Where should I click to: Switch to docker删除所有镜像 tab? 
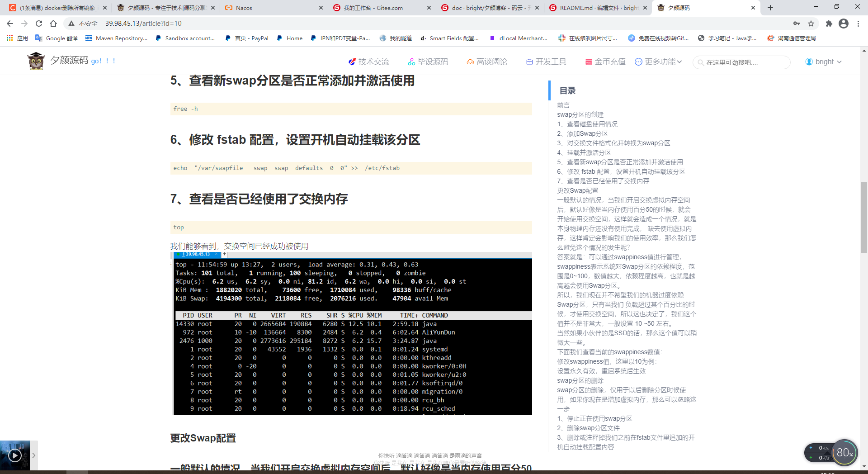pyautogui.click(x=57, y=8)
